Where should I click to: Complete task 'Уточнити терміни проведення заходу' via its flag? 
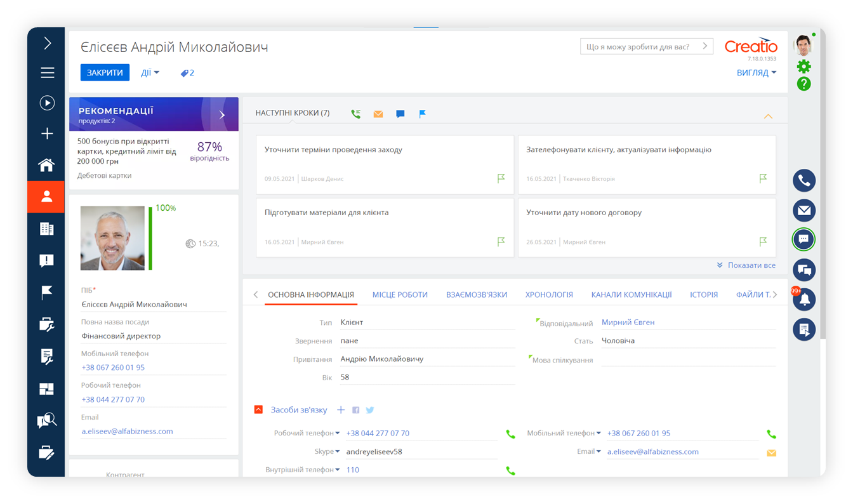pos(501,178)
